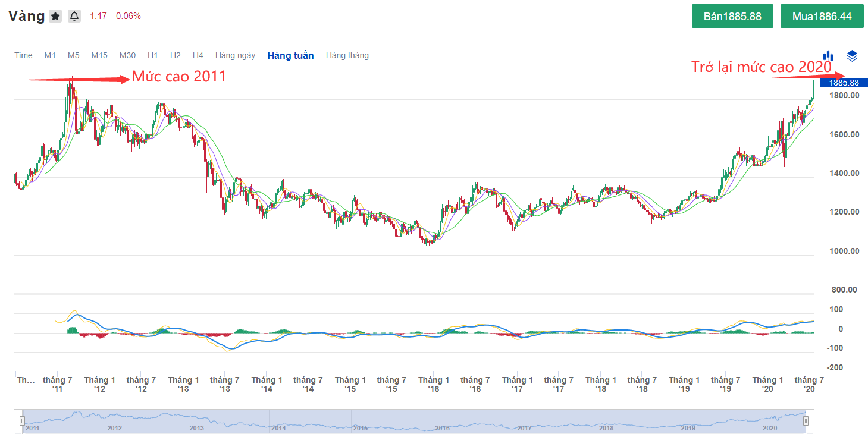The image size is (868, 434).
Task: Click the right handle of range navigator
Action: (x=806, y=421)
